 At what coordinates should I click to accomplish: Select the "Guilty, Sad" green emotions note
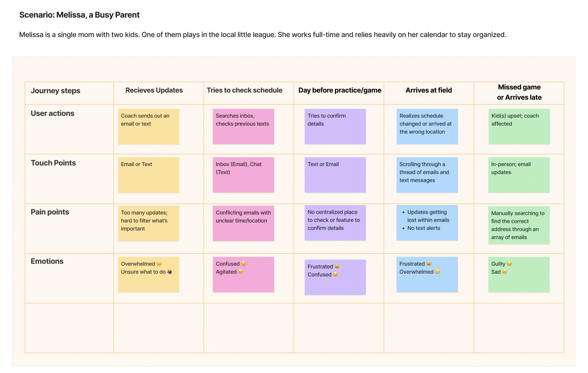pyautogui.click(x=519, y=275)
